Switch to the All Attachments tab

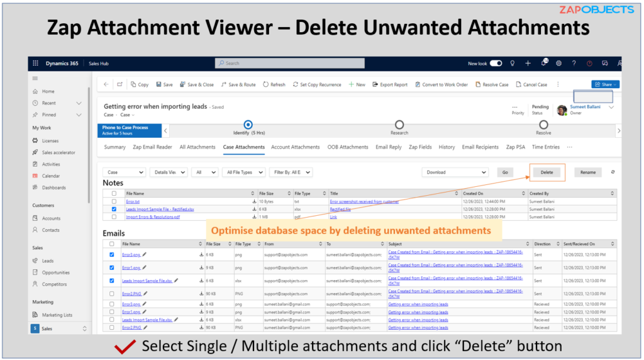(197, 147)
